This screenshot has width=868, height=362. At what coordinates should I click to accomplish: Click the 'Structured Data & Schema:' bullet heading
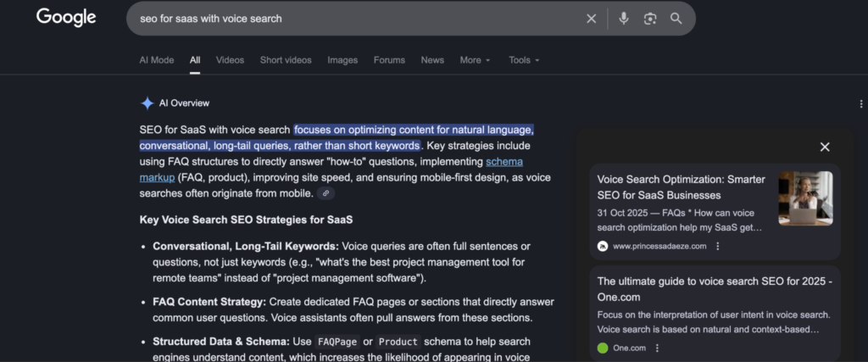tap(221, 342)
